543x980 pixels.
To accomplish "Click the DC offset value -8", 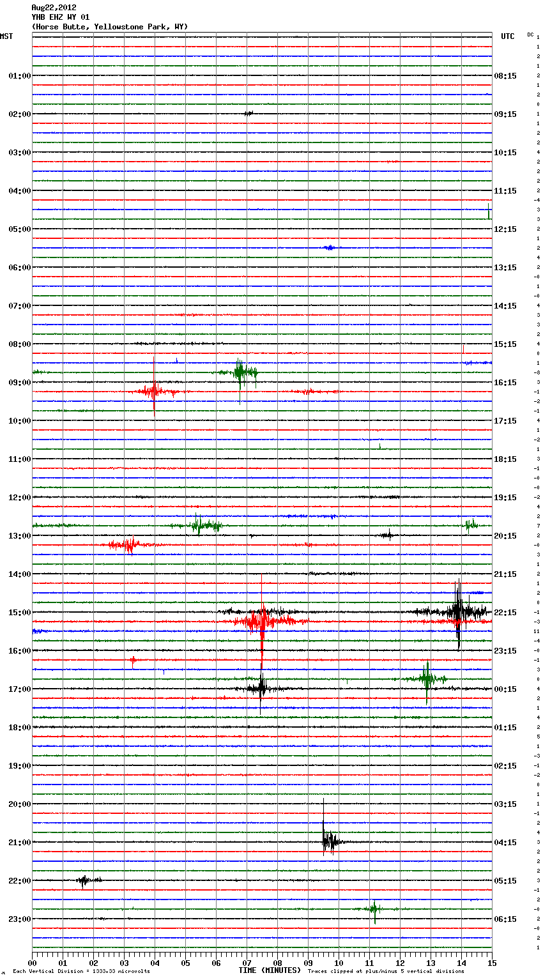I will [537, 372].
